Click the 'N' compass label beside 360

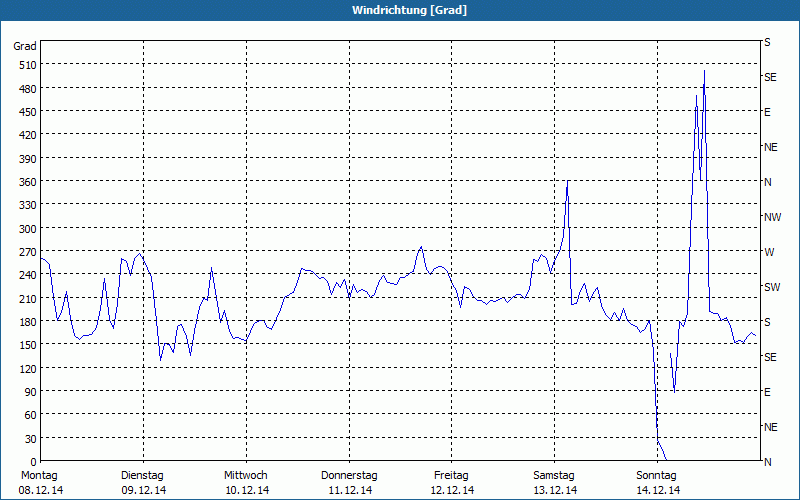(768, 182)
